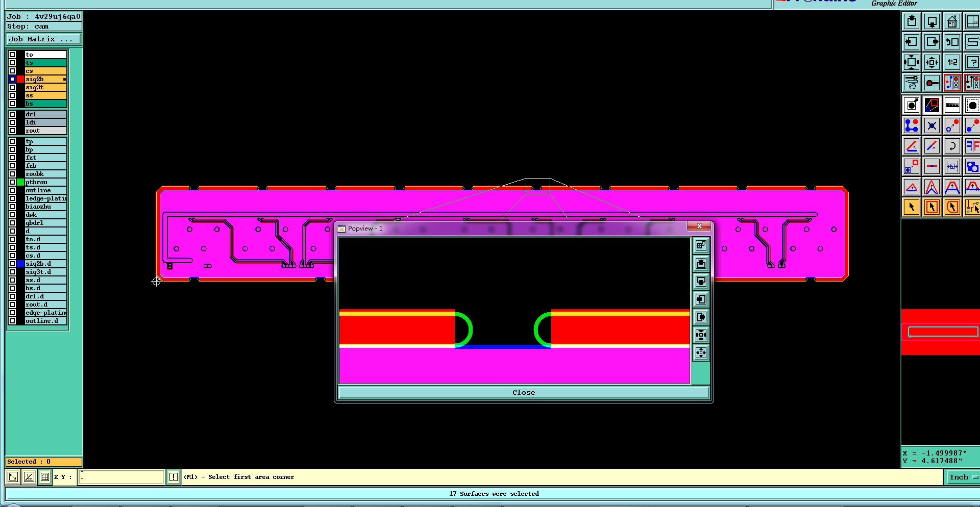Pan view up with top-left toolbar arrow icon
The width and height of the screenshot is (980, 507).
pyautogui.click(x=912, y=21)
